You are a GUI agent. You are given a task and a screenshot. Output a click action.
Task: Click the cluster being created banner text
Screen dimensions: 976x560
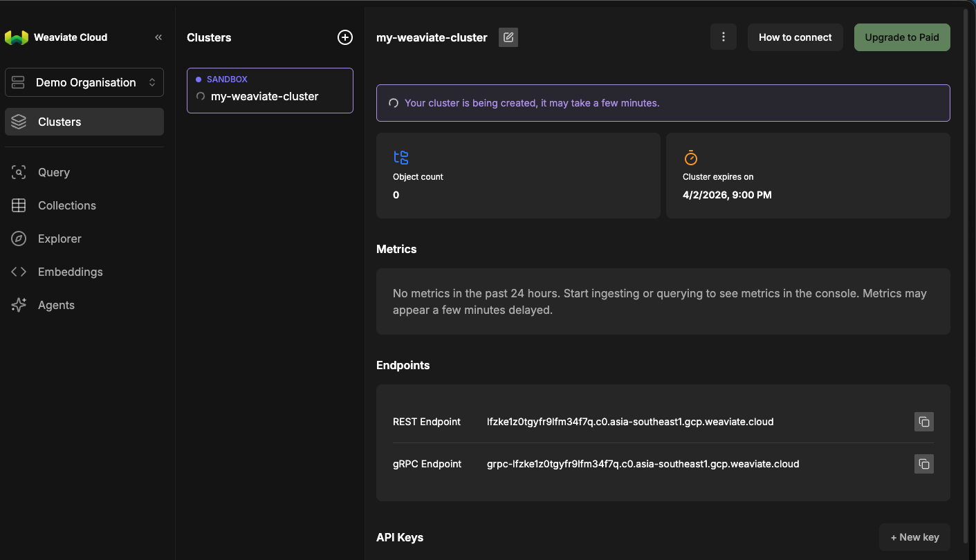(x=532, y=103)
